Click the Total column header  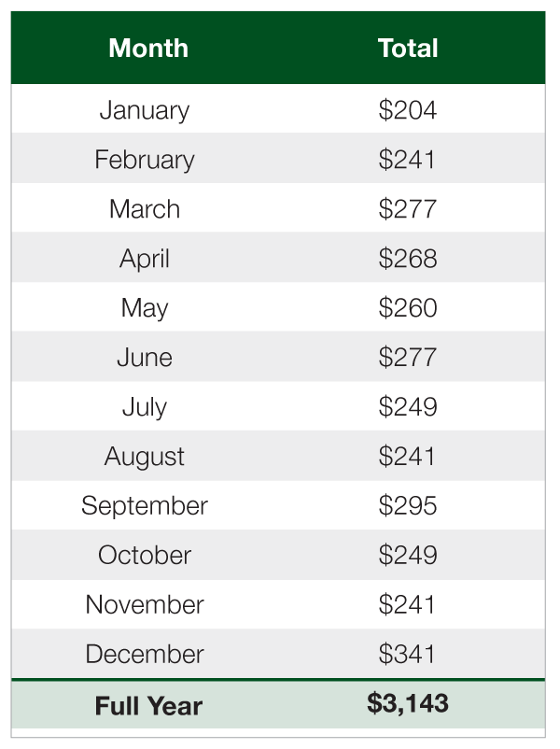pos(408,49)
